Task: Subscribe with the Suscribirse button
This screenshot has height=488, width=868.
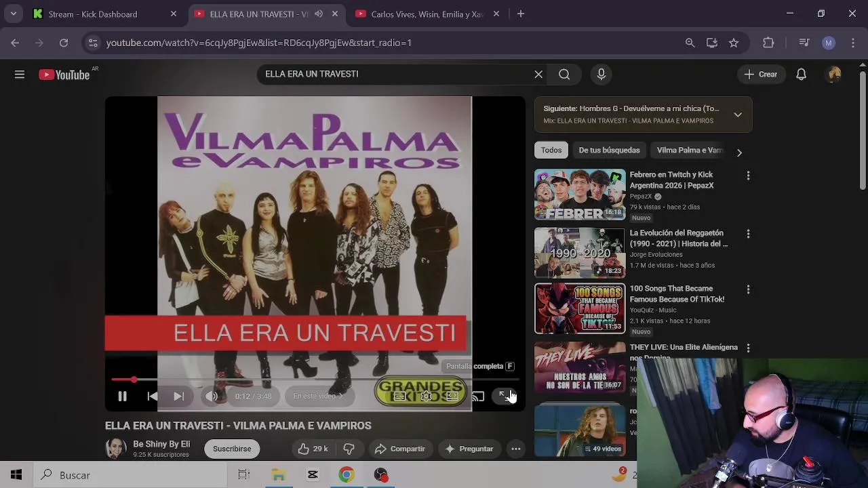Action: pos(232,449)
